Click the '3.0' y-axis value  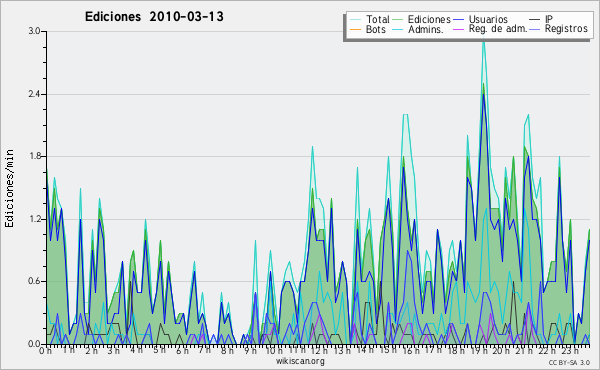click(34, 31)
